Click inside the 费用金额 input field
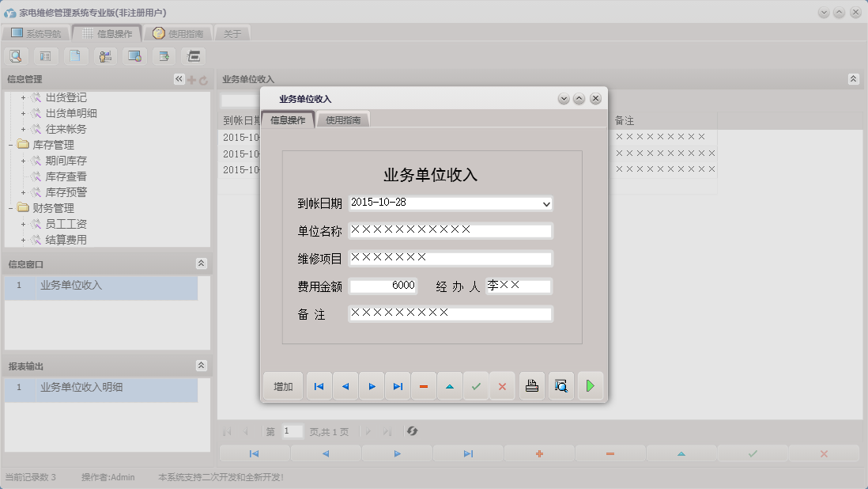 coord(383,286)
